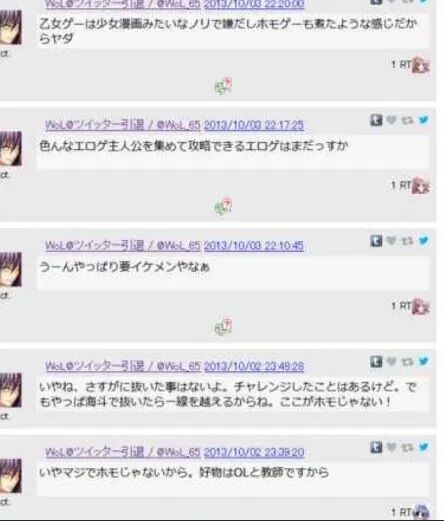The image size is (444, 521).
Task: Open the 22:17:25 tweet via Twitter bird icon
Action: 423,120
